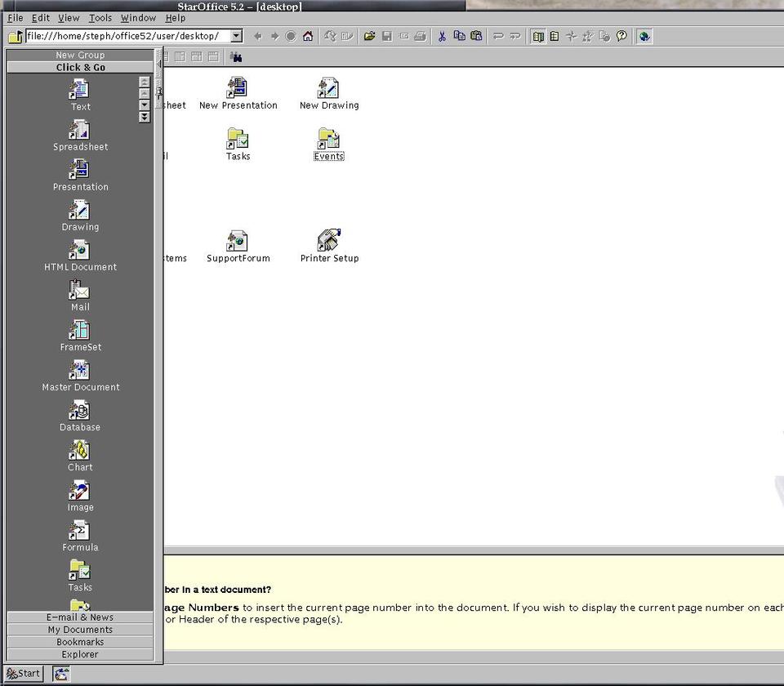Screen dimensions: 784x686
Task: Click the HTML Document icon
Action: [x=80, y=251]
